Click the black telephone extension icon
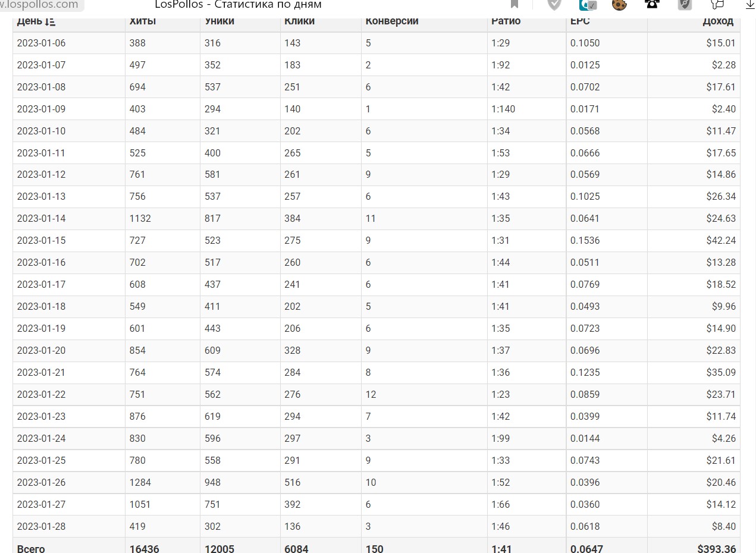Screen dimensions: 756x553 pos(653,4)
